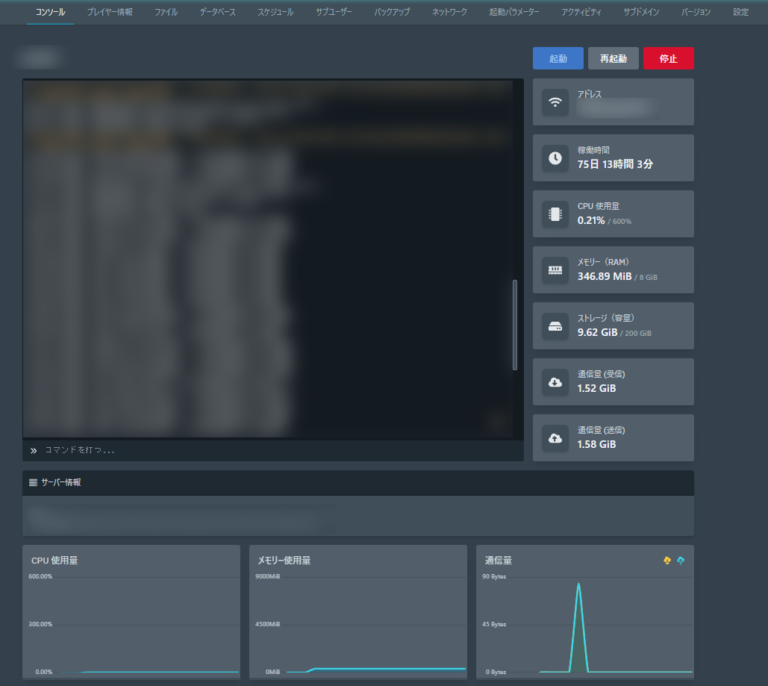Click the storage disk icon
The height and width of the screenshot is (686, 768).
[x=555, y=326]
